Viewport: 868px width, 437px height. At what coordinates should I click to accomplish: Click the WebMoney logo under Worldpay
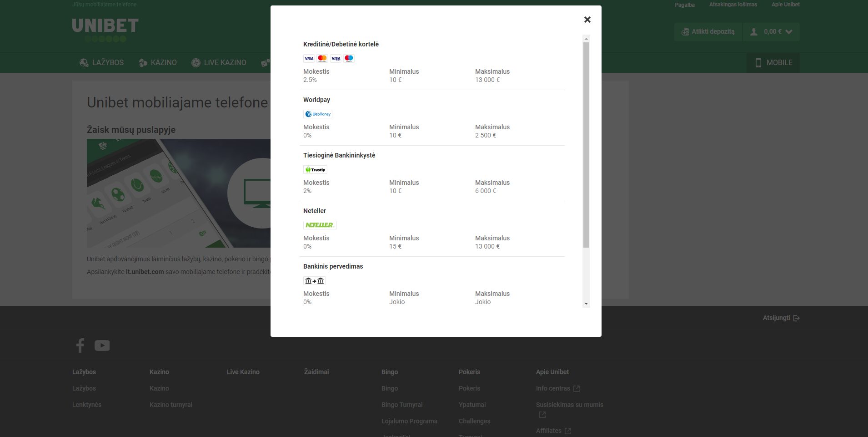317,114
